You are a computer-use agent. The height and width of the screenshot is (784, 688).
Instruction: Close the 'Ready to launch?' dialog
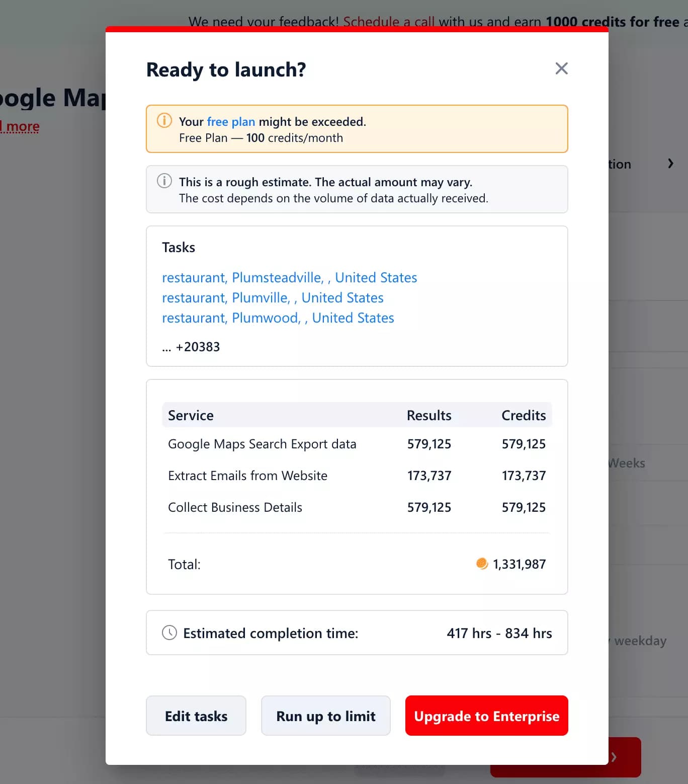pyautogui.click(x=561, y=68)
